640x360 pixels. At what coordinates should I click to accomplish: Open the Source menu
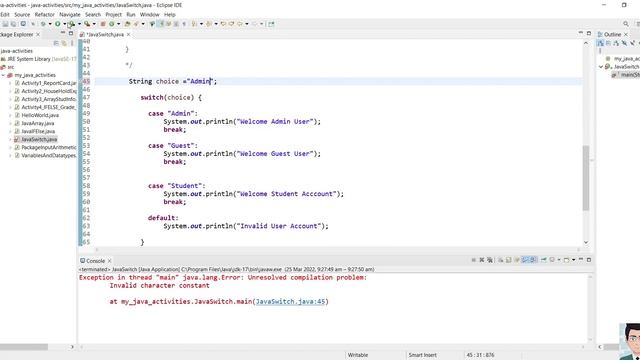22,15
